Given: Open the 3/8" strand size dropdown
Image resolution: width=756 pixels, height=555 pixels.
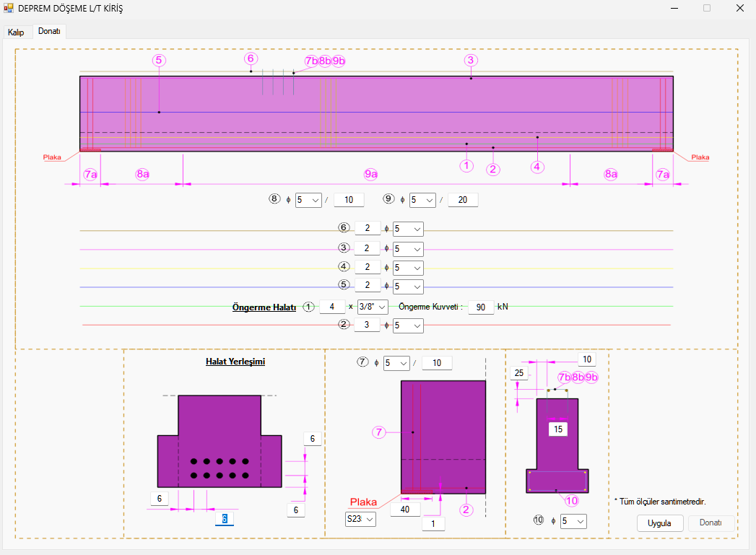Looking at the screenshot, I should (x=373, y=307).
